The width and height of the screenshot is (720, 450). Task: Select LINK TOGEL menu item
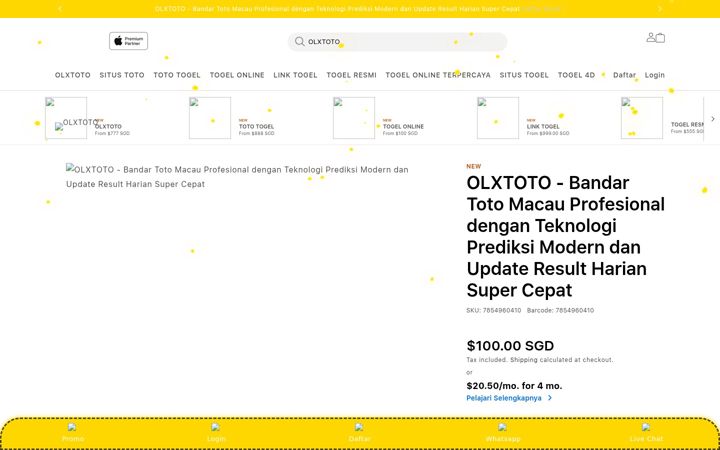click(x=295, y=75)
